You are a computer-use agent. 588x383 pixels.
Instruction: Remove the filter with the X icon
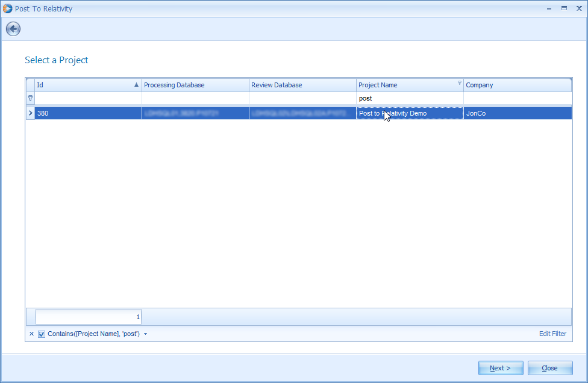click(x=31, y=334)
